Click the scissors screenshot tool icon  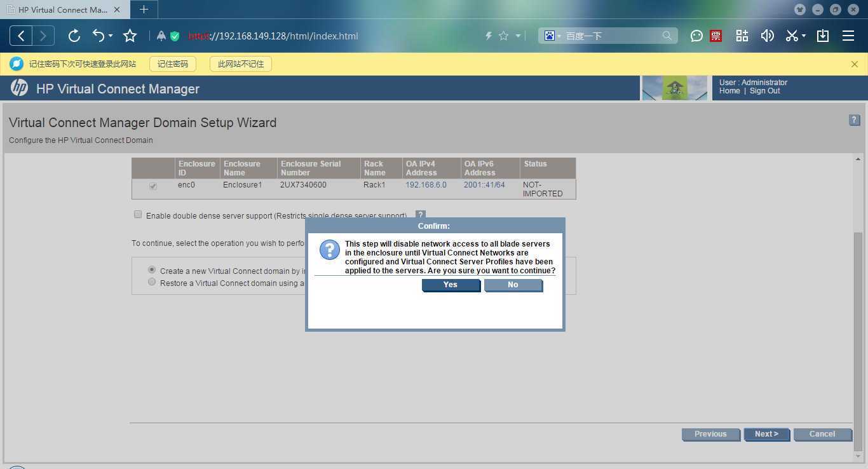click(792, 36)
